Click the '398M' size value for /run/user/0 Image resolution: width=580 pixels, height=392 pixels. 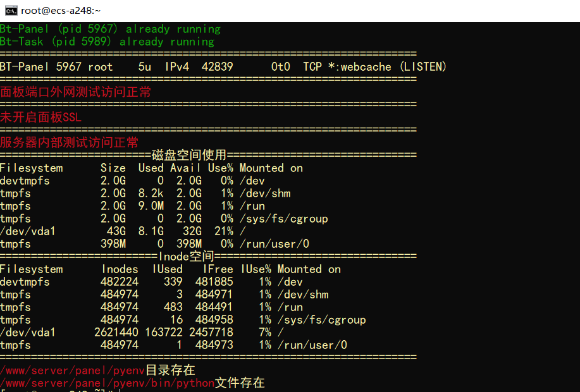click(113, 244)
